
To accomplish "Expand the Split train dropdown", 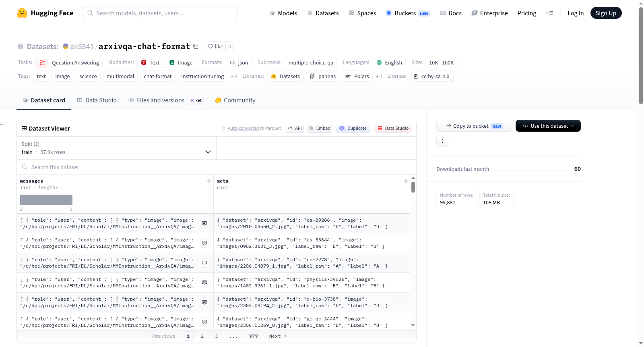I will coord(116,148).
